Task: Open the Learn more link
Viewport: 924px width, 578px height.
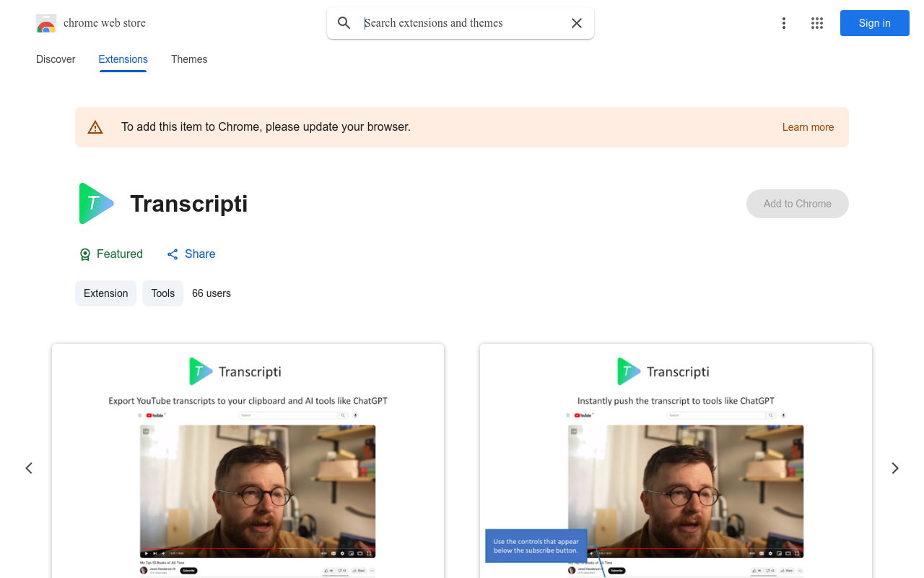Action: (808, 127)
